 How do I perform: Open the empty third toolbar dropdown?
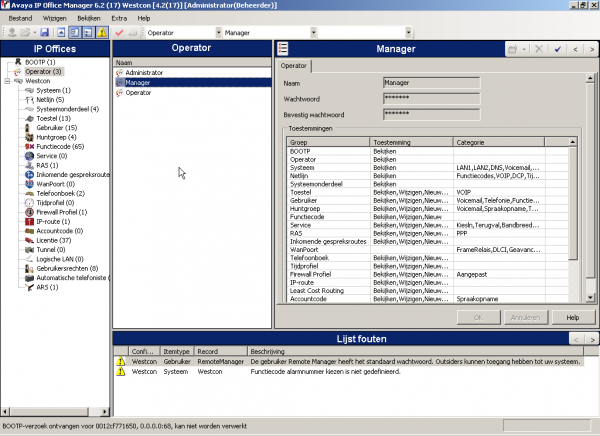coord(408,33)
